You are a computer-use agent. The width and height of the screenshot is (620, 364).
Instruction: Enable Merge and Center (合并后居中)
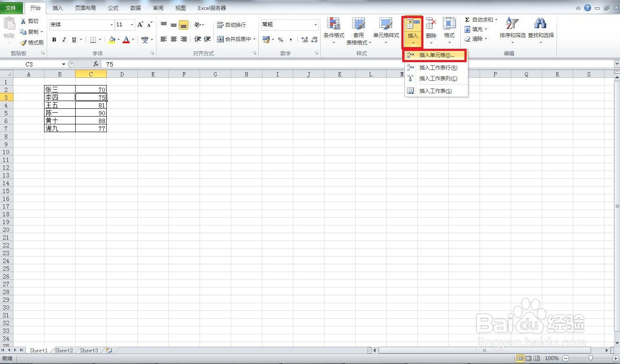coord(235,40)
